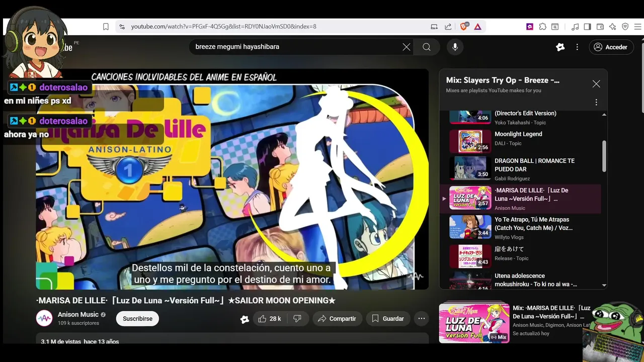Open the Dragon Ball video thumbnail
Screen dimensions: 644x362
470,168
